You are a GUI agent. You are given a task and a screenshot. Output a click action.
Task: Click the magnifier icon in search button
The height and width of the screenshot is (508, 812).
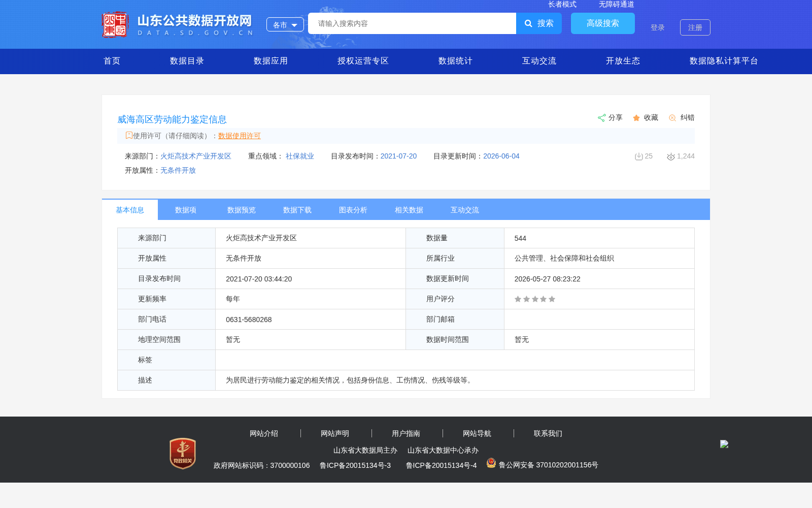(x=528, y=23)
